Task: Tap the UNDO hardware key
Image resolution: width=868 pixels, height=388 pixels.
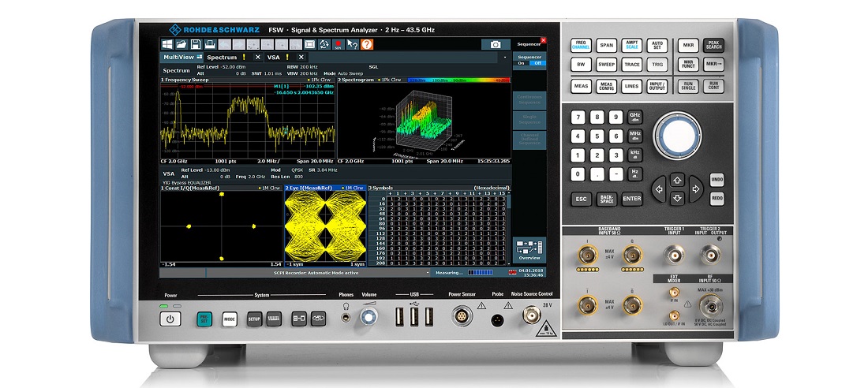Action: (x=716, y=180)
